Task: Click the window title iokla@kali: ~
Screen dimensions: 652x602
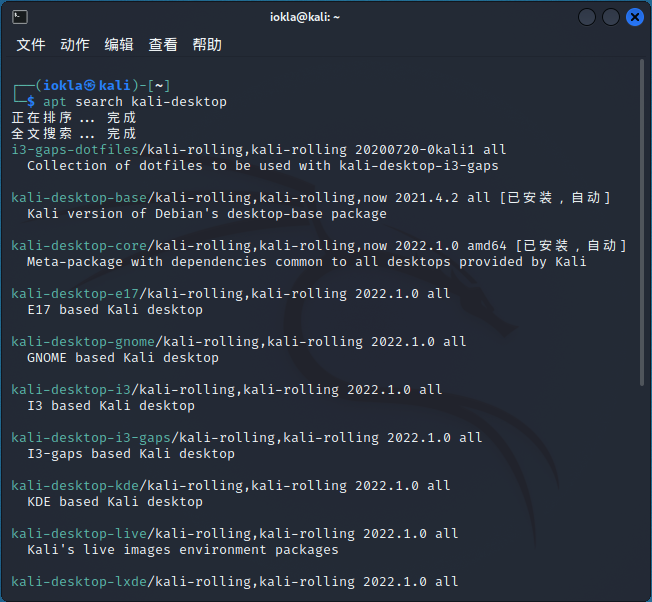Action: point(305,17)
